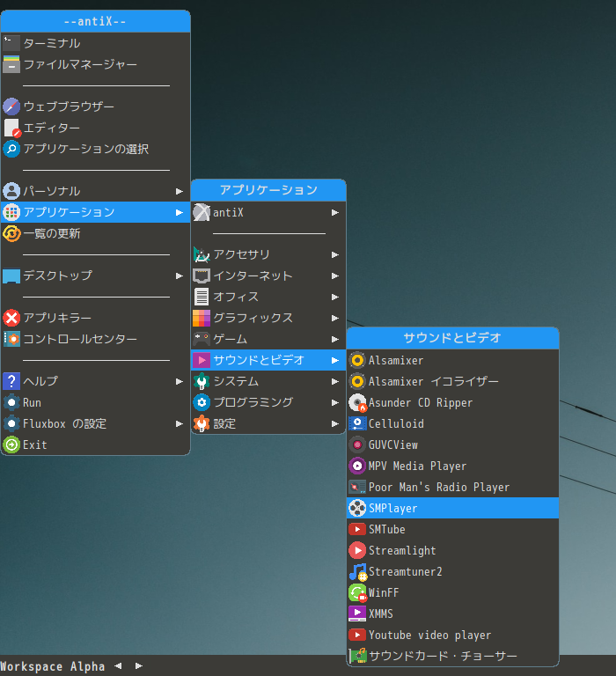
Task: Click the Alsamixer イコライザー icon
Action: 357,381
